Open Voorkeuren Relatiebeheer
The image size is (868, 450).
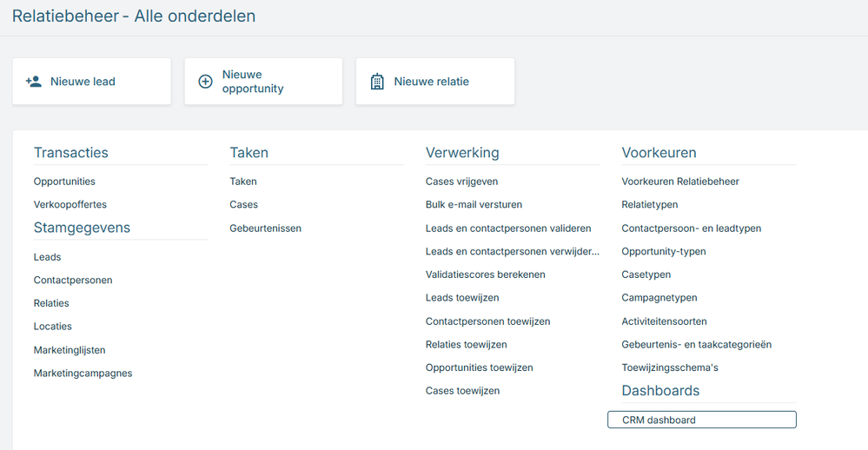680,182
